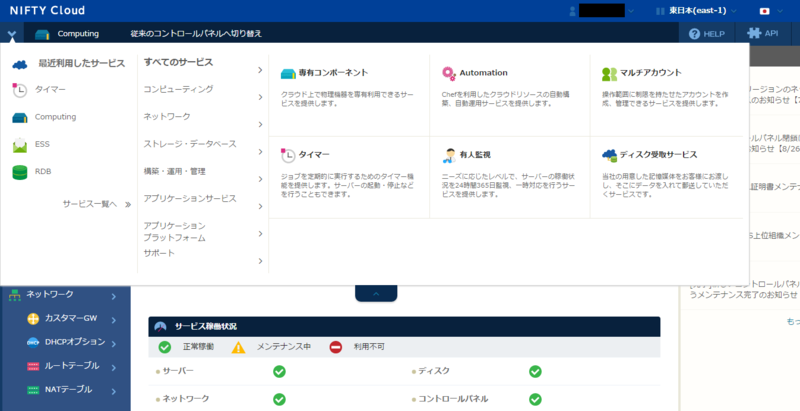Viewport: 800px width, 411px height.
Task: Click the タイマー clock icon in recent services
Action: [19, 90]
